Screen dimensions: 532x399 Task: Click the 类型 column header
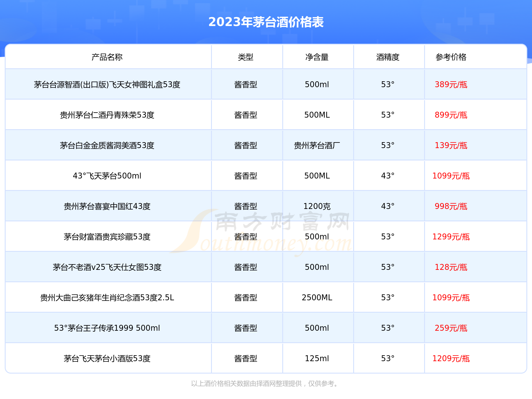click(x=246, y=57)
